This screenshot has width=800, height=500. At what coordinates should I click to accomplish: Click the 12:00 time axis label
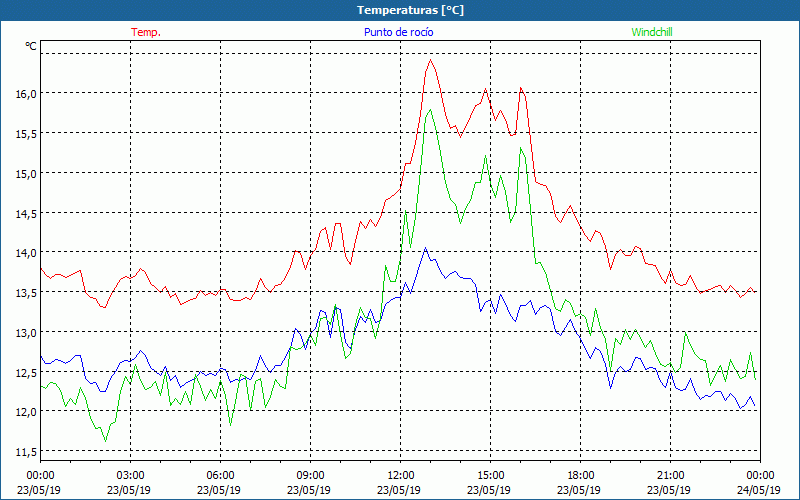click(401, 476)
